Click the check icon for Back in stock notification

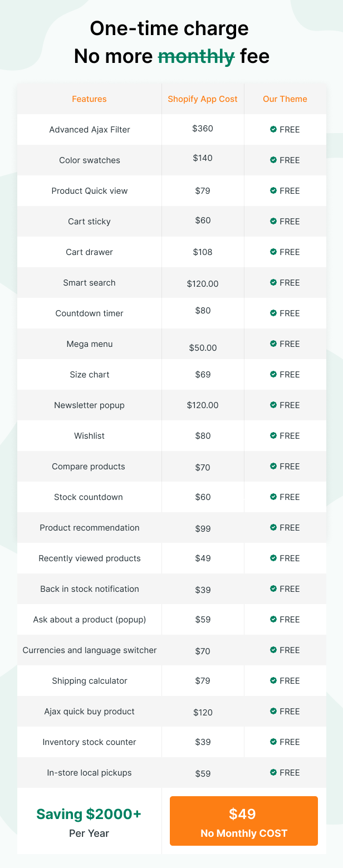pos(273,589)
